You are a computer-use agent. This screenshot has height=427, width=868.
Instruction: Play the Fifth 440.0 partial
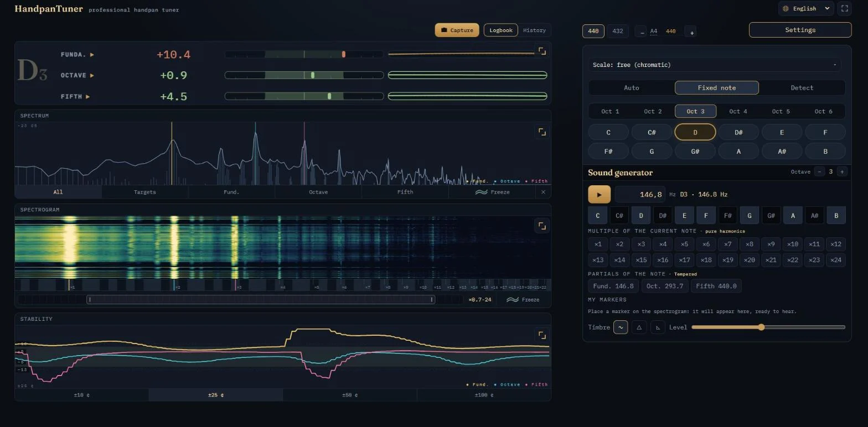716,286
